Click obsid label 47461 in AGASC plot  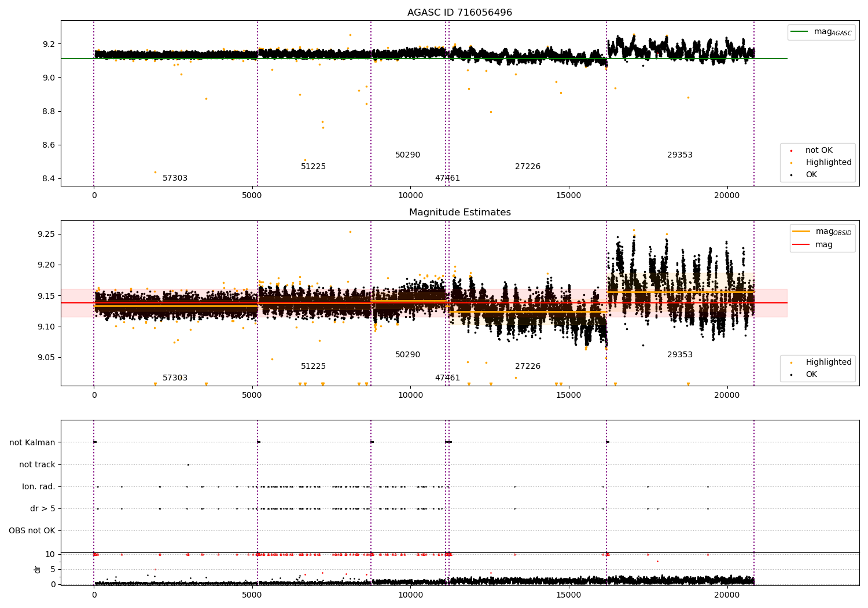(x=447, y=178)
